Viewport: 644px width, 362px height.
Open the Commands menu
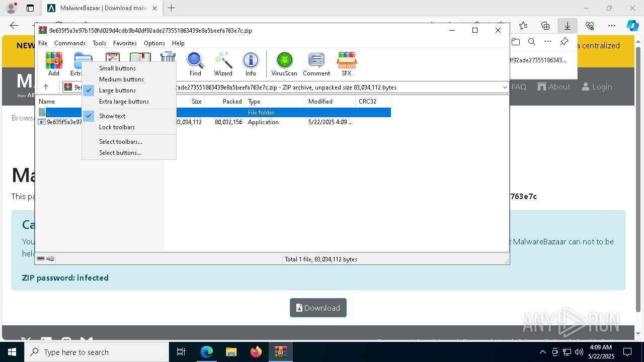(70, 43)
